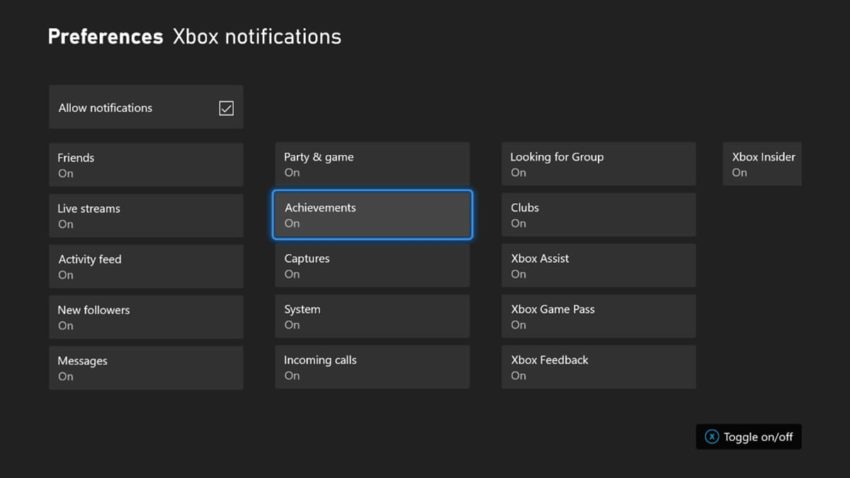Viewport: 850px width, 478px height.
Task: Click the X button icon beside Toggle on/off
Action: [711, 437]
